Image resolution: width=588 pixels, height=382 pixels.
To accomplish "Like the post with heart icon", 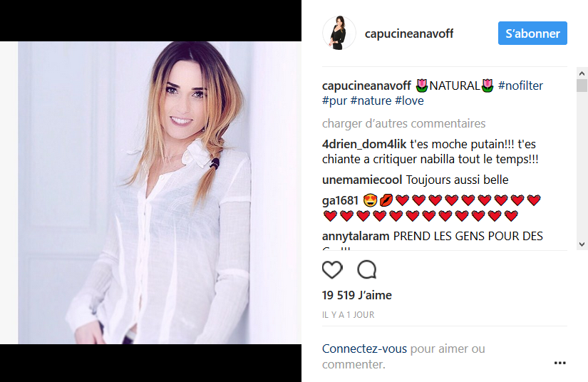I will (x=332, y=269).
